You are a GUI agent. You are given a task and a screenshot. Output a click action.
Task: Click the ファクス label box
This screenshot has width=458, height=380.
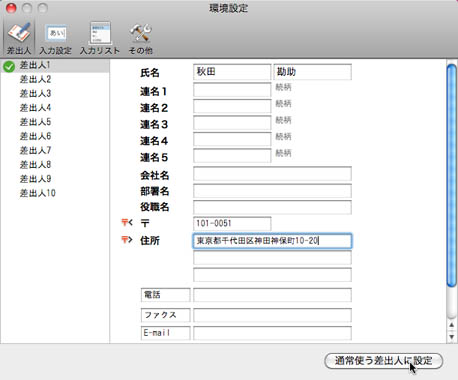click(165, 315)
